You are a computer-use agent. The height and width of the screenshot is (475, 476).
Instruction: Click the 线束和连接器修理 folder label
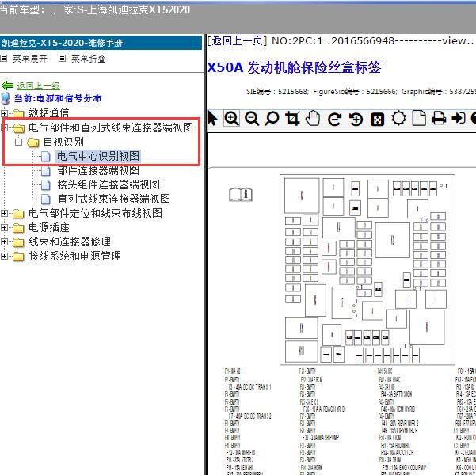point(70,242)
